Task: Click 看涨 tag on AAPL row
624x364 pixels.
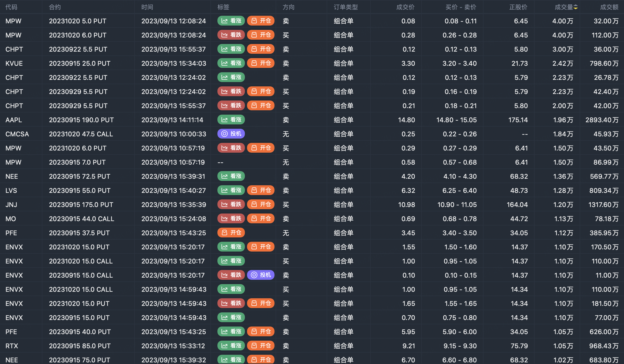Action: (x=231, y=120)
